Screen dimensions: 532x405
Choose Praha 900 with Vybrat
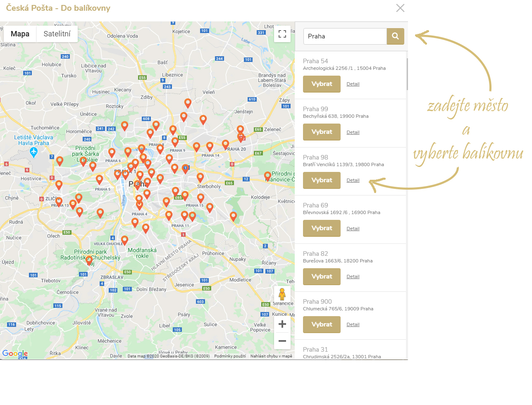[322, 324]
